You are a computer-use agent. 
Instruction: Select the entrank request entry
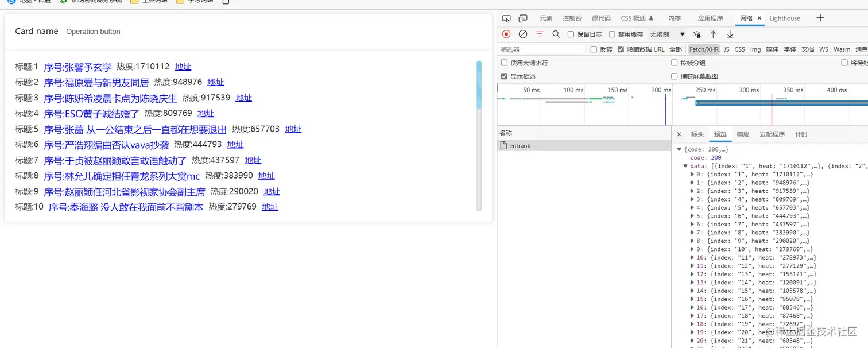point(583,146)
